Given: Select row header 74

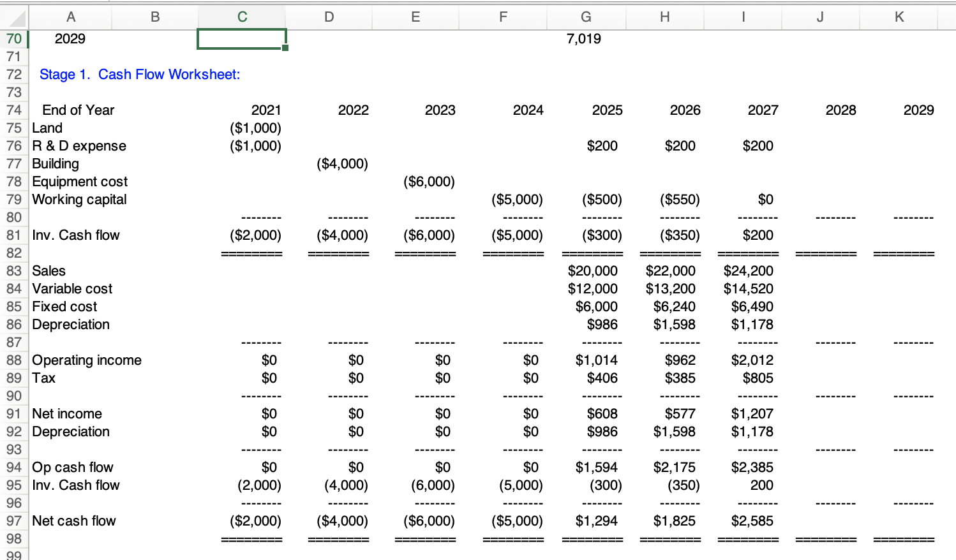Looking at the screenshot, I should click(x=14, y=110).
